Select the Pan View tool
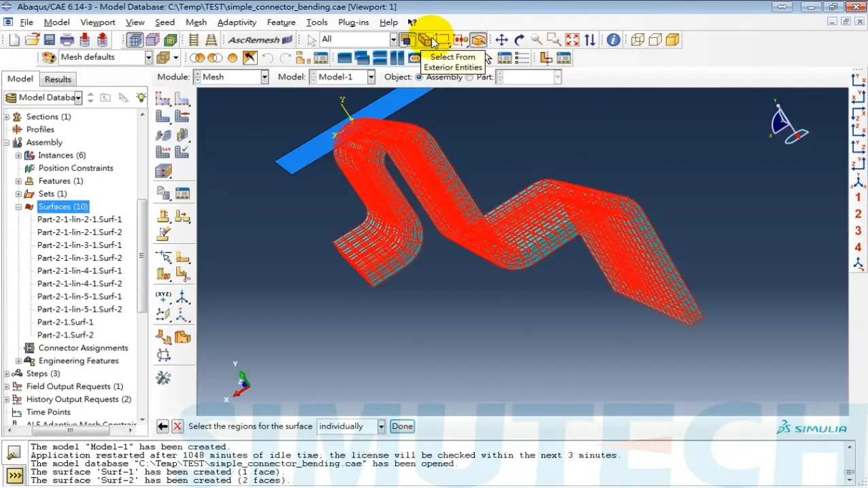Screen dimensions: 868x488 (501, 39)
